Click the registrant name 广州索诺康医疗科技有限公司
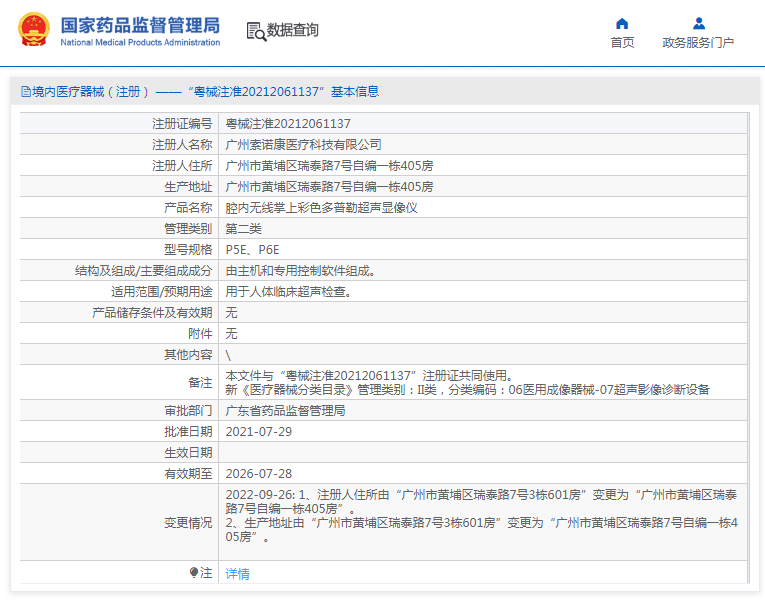765x606 pixels. (x=303, y=145)
